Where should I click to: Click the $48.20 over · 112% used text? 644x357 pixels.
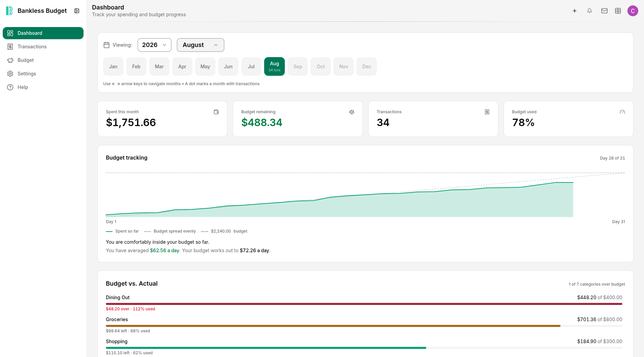[131, 309]
